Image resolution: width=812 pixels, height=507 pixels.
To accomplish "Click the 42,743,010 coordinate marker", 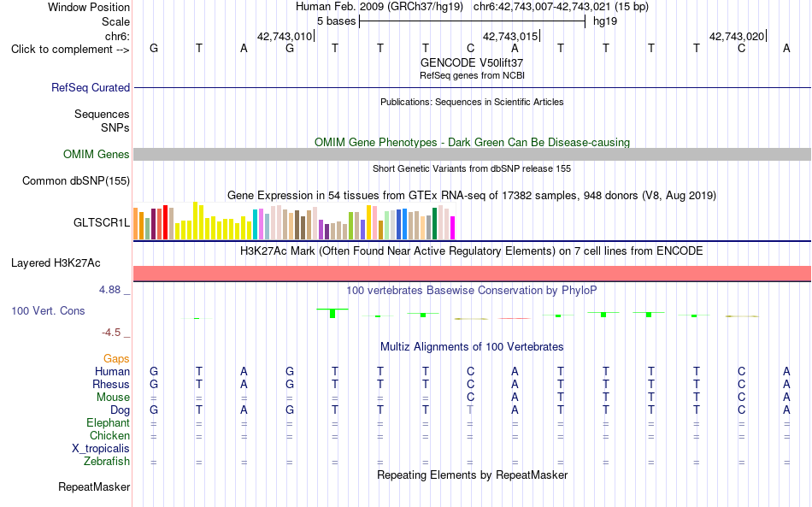I will pyautogui.click(x=285, y=36).
